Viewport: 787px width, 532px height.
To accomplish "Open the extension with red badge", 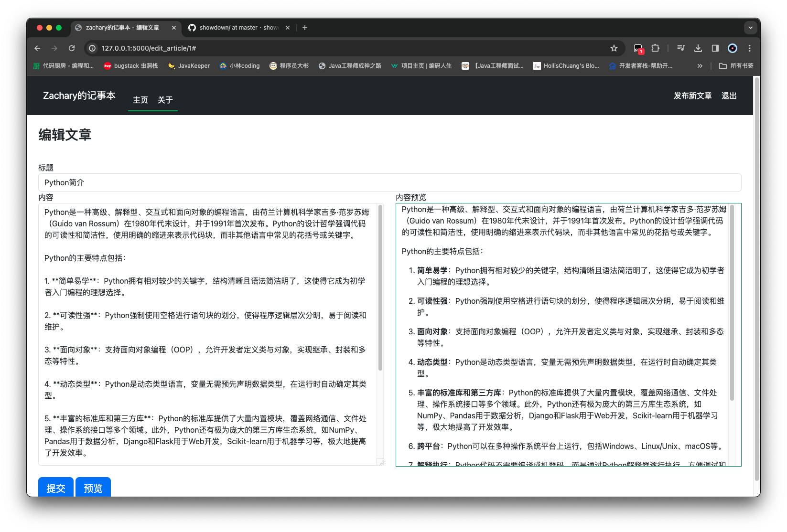I will (638, 48).
